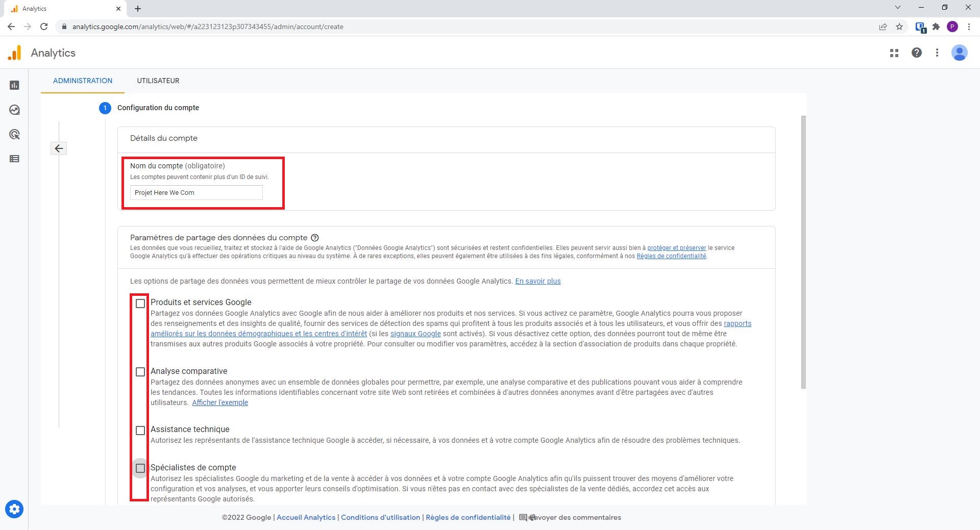Image resolution: width=980 pixels, height=530 pixels.
Task: Open signaux Google link
Action: click(x=415, y=334)
